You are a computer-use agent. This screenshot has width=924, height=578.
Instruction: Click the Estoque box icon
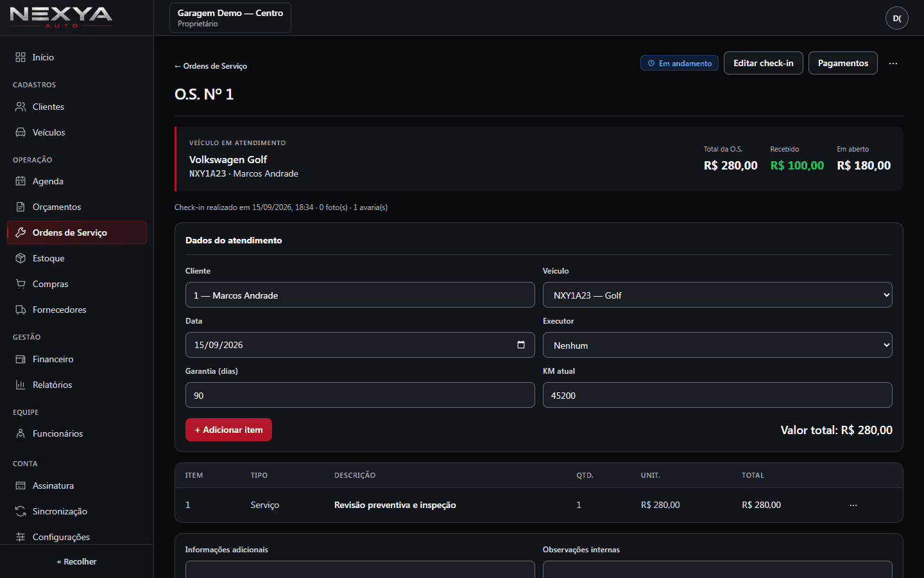[x=21, y=258]
